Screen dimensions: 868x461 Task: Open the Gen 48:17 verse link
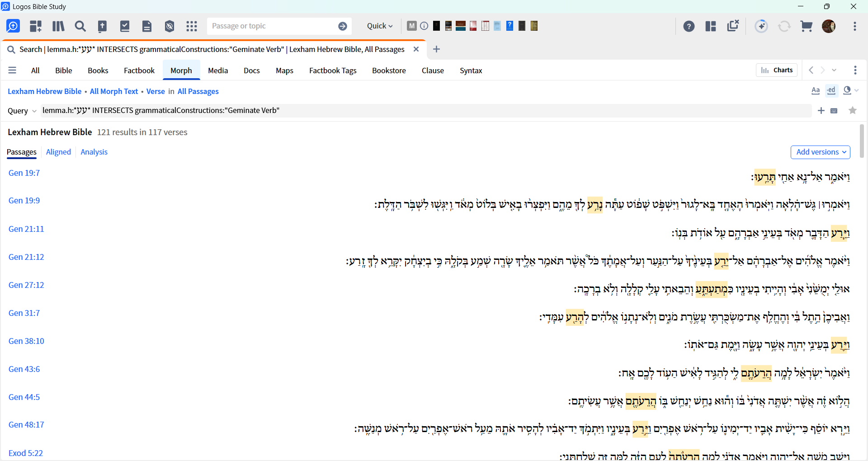[x=26, y=425]
